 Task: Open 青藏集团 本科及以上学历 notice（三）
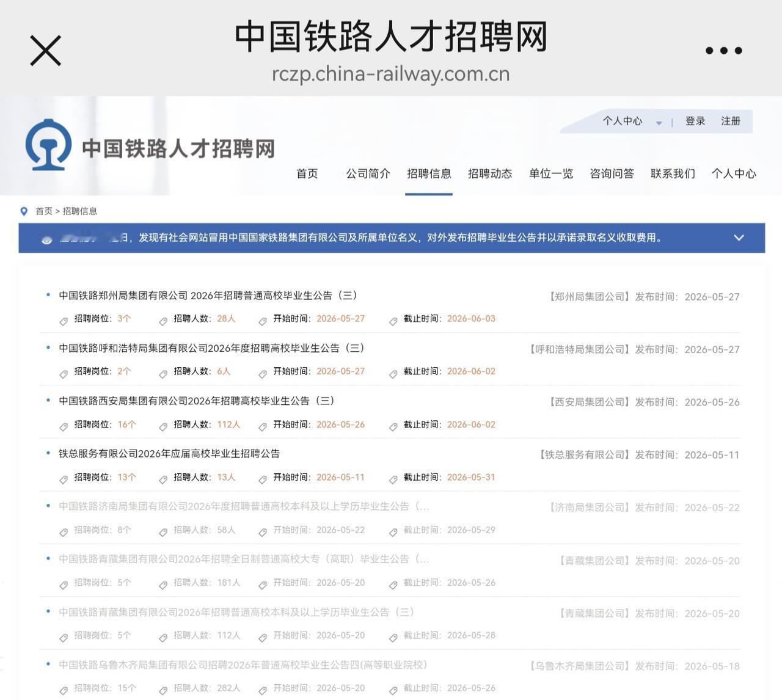[236, 612]
